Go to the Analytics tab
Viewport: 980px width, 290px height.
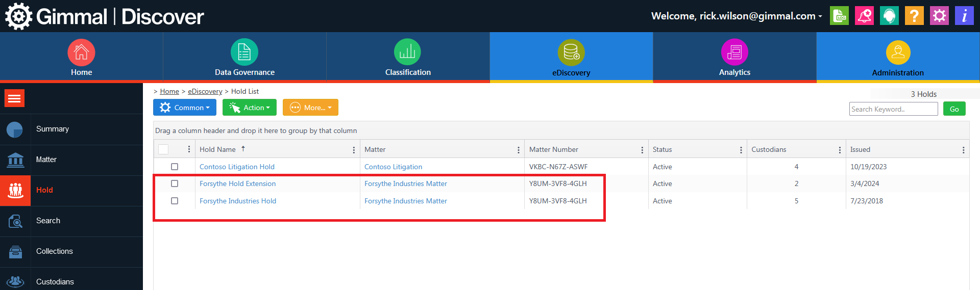(734, 57)
